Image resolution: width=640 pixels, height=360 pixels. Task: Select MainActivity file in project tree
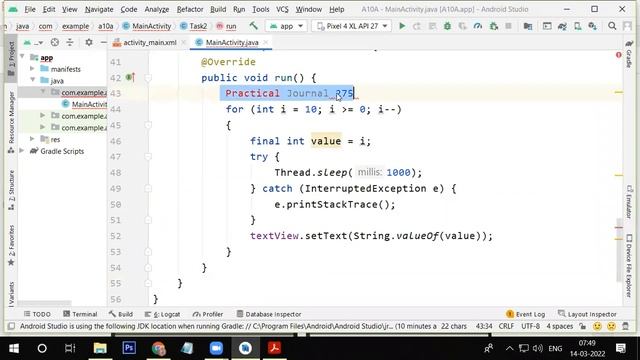[x=84, y=104]
